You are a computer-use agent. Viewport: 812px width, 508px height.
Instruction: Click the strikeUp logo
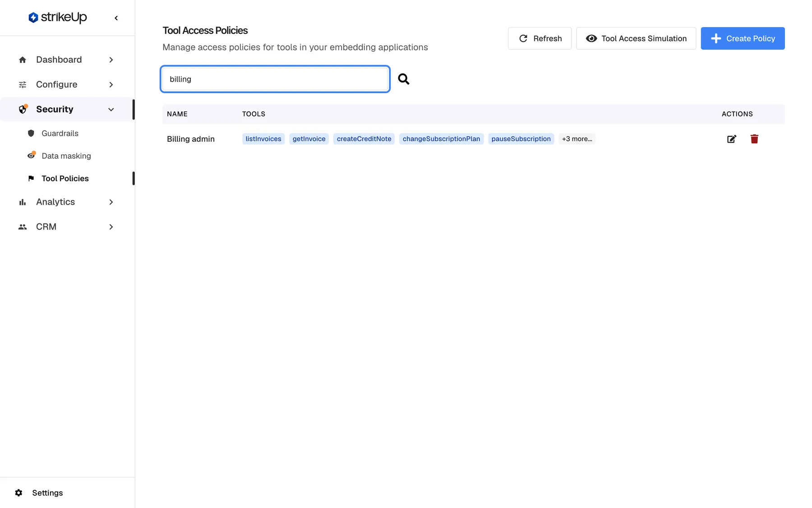(57, 18)
